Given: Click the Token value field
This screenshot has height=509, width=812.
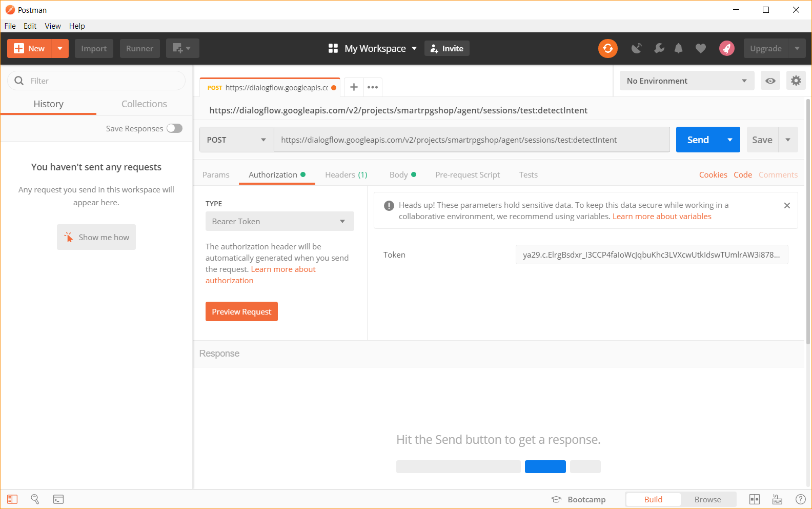Looking at the screenshot, I should 652,254.
